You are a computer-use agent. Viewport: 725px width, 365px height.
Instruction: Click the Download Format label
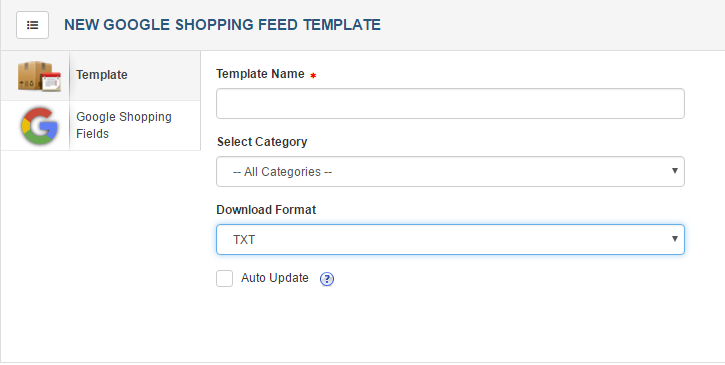click(266, 210)
